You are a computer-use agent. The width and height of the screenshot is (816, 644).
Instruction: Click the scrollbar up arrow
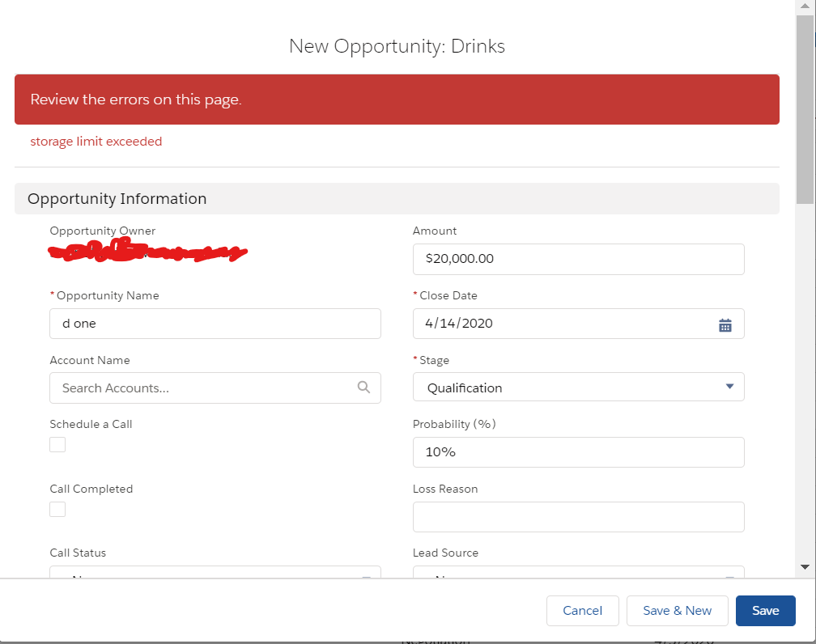tap(805, 6)
